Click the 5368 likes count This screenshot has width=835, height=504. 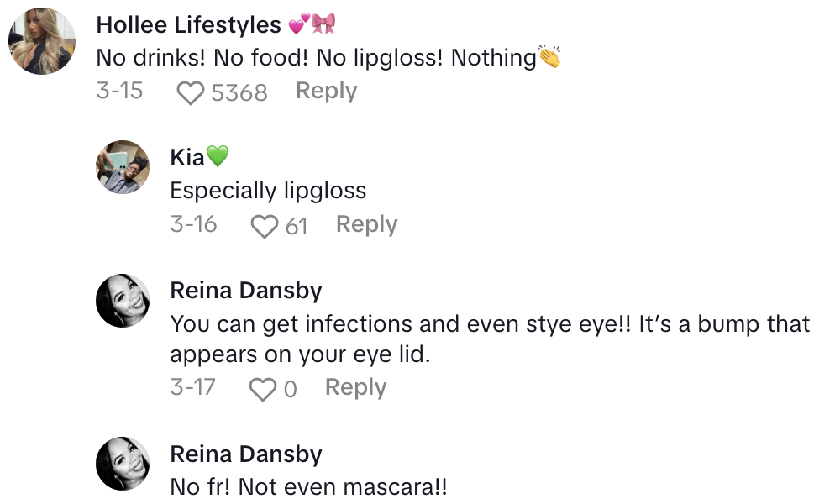point(239,92)
